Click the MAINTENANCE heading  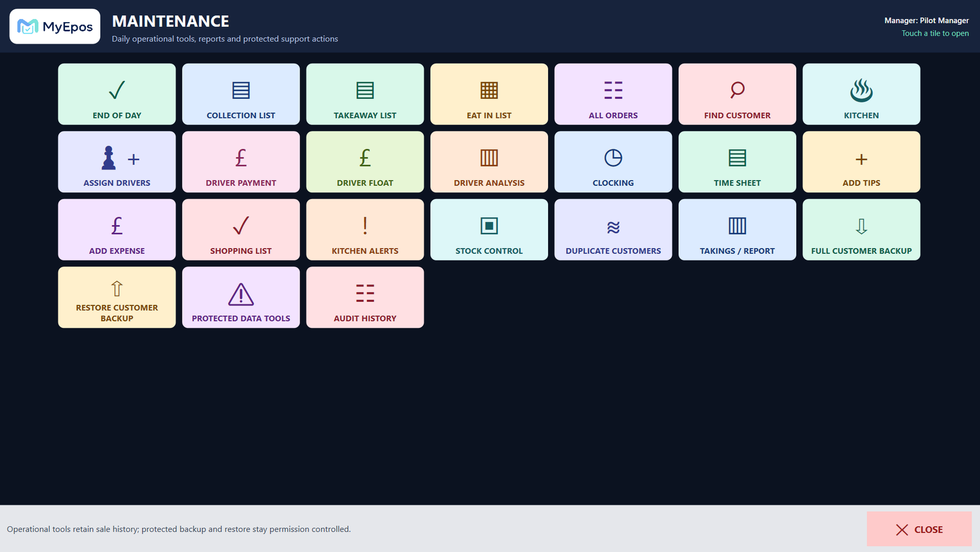170,21
